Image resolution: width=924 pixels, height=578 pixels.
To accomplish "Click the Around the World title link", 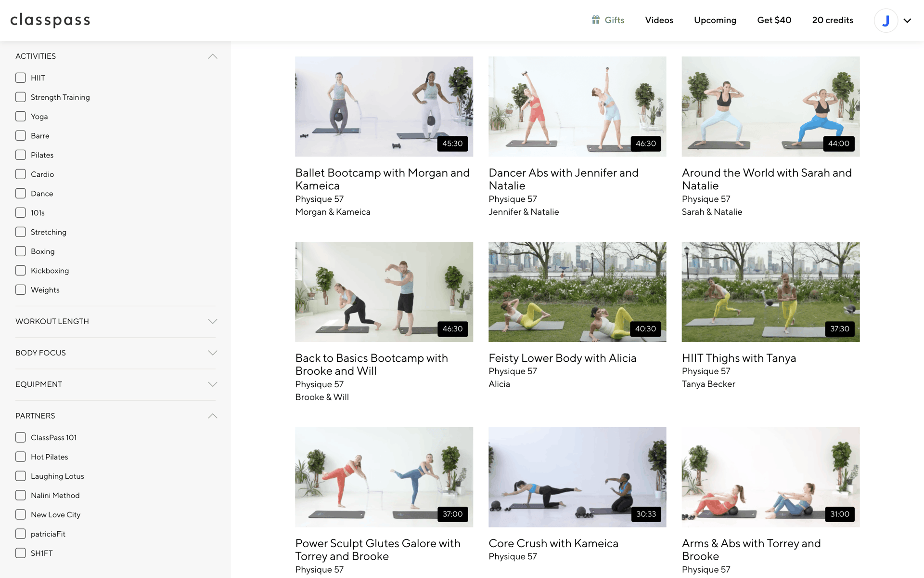I will (767, 179).
